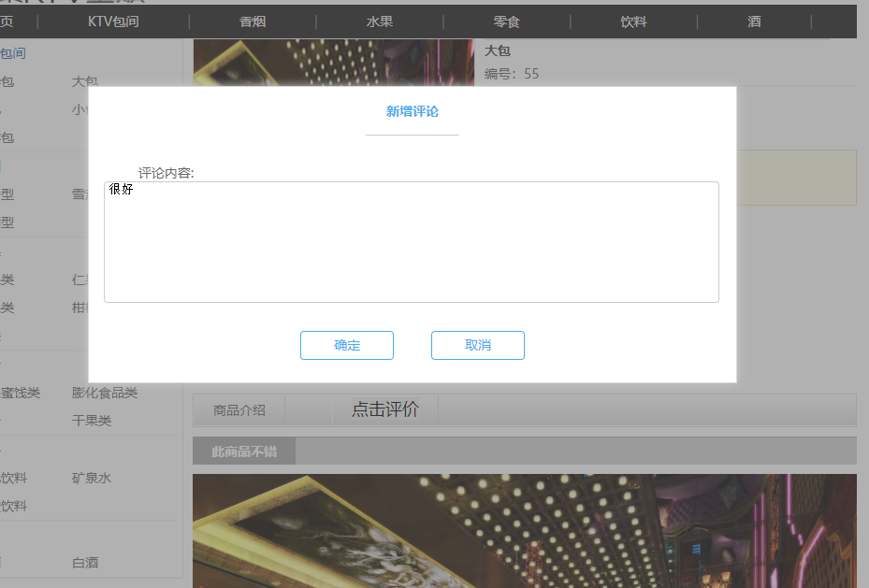Open the 饮料 navigation item

coord(633,22)
